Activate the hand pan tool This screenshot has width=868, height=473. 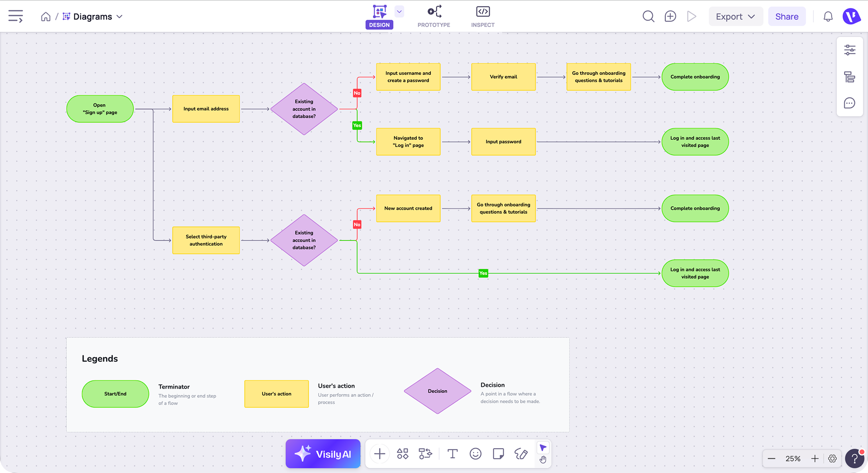point(543,460)
